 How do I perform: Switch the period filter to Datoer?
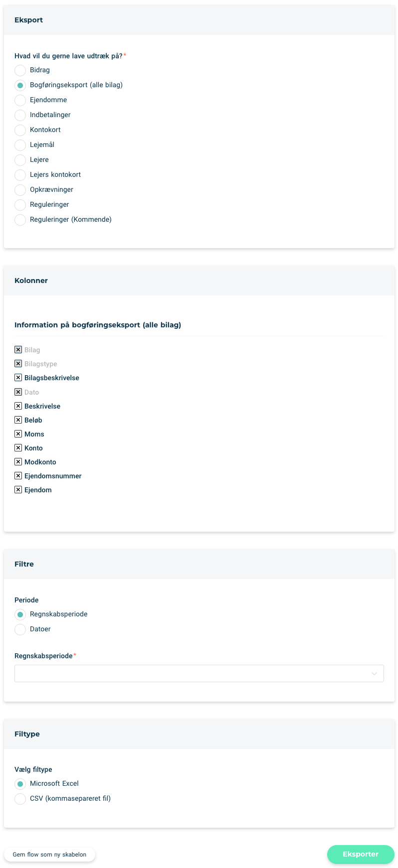click(x=20, y=629)
